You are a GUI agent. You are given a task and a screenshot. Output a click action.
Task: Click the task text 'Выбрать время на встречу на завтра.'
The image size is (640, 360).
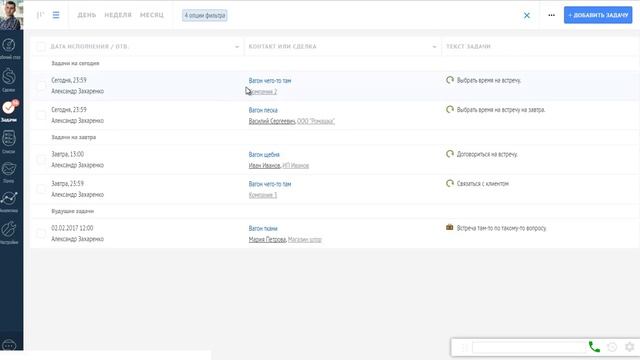501,110
